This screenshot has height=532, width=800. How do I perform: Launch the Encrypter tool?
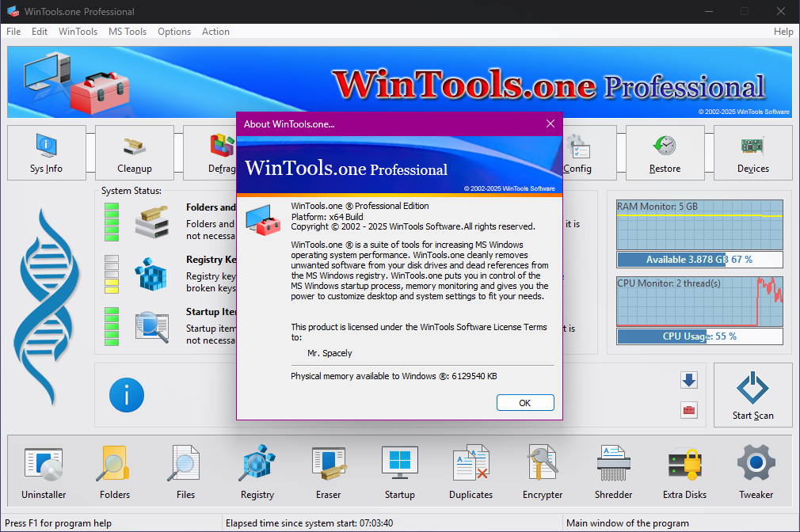[x=543, y=473]
